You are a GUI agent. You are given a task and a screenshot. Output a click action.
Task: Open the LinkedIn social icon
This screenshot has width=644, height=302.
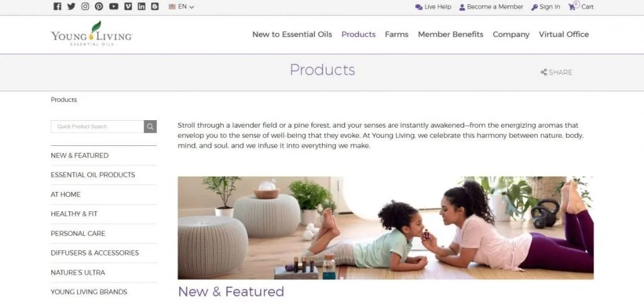pyautogui.click(x=142, y=6)
